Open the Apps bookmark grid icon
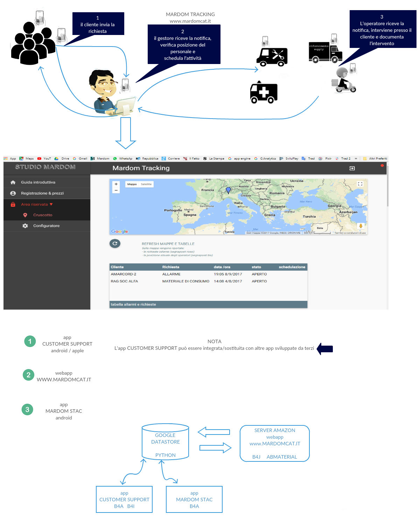Screen dimensions: 420x516 (x=6, y=158)
